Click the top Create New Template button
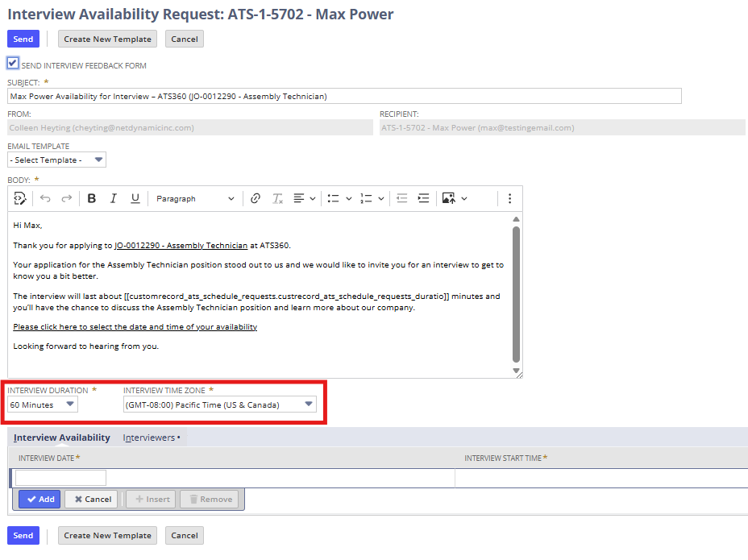This screenshot has width=748, height=560. [x=107, y=39]
